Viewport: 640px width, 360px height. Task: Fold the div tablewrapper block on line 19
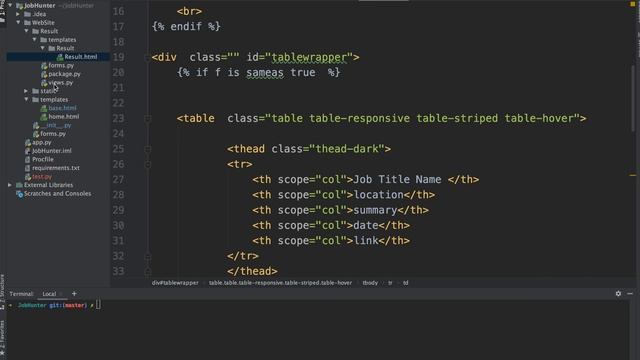pos(147,58)
